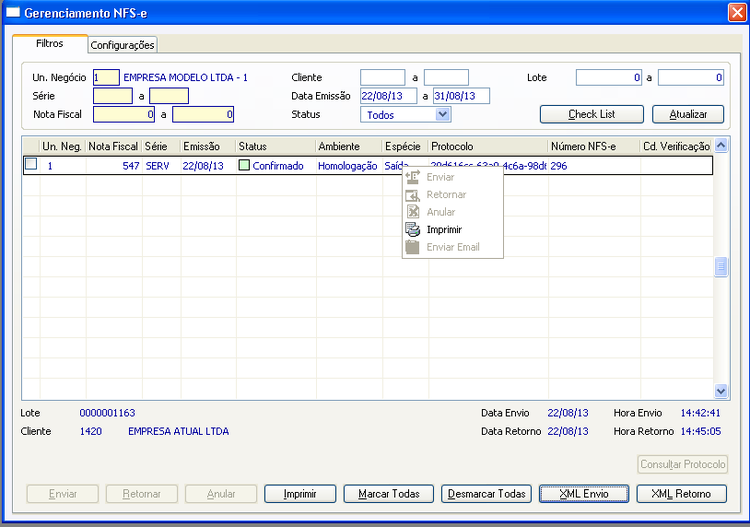
Task: Focus the second Cliente input field
Action: coord(446,77)
